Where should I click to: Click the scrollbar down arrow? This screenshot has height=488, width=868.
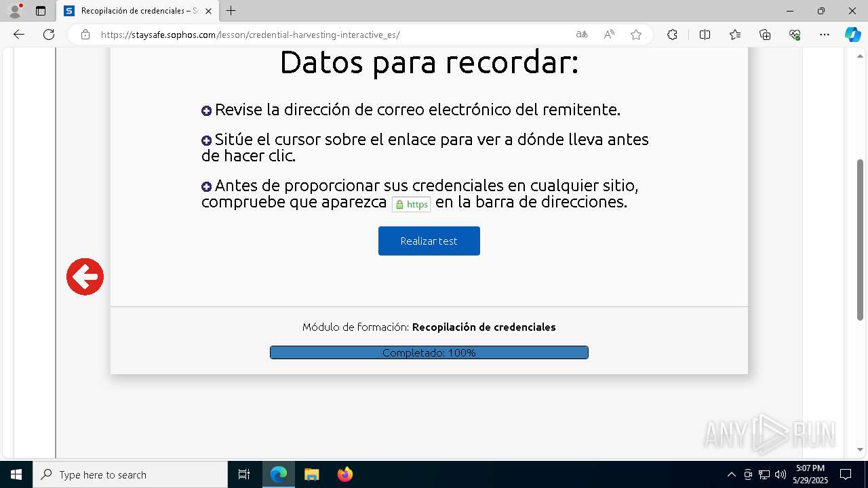[861, 449]
